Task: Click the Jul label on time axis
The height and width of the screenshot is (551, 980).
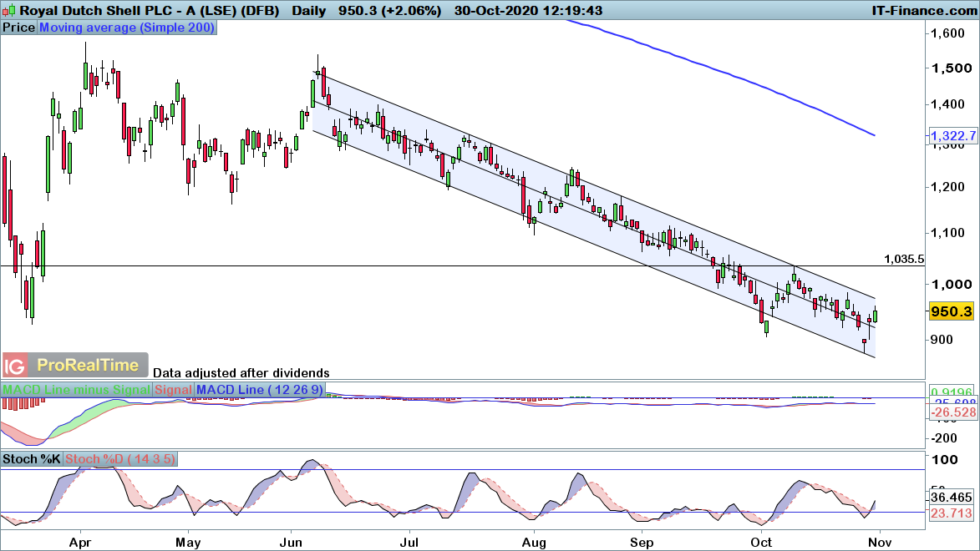Action: pyautogui.click(x=409, y=543)
